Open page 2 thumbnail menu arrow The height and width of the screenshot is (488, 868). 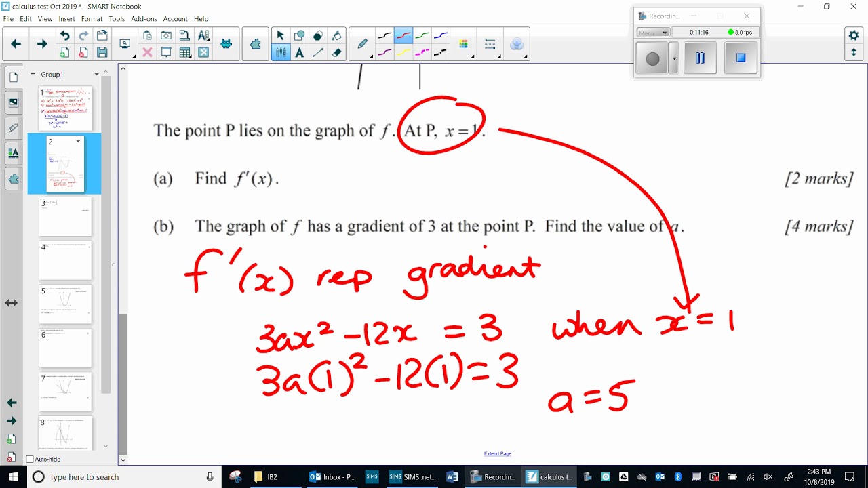coord(78,141)
